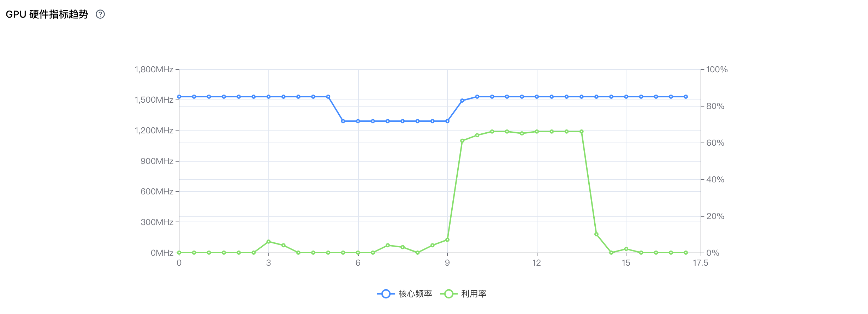Select the green utilization point at x=3
Image resolution: width=868 pixels, height=314 pixels.
point(269,242)
